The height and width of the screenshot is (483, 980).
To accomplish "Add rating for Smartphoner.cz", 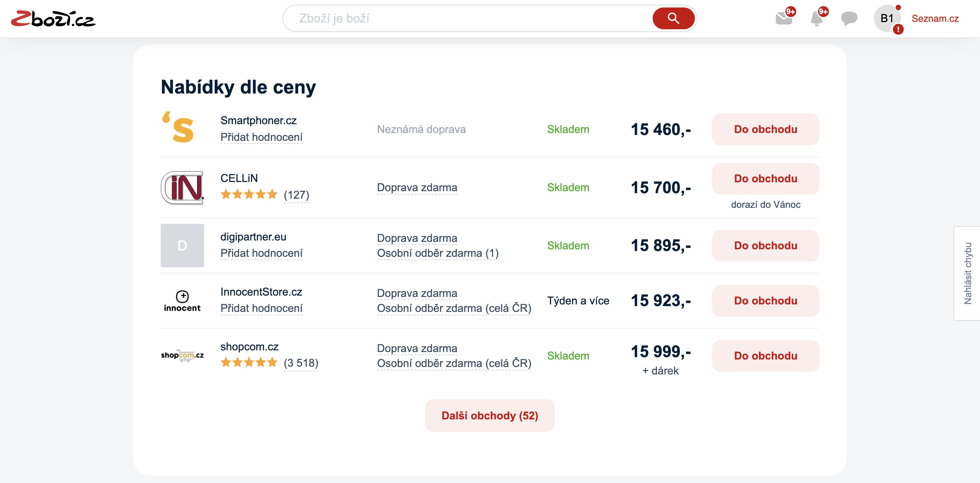I will coord(261,137).
